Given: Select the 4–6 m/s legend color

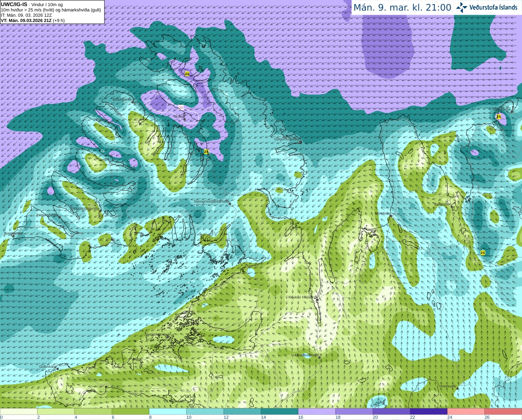Looking at the screenshot, I should pos(93,411).
